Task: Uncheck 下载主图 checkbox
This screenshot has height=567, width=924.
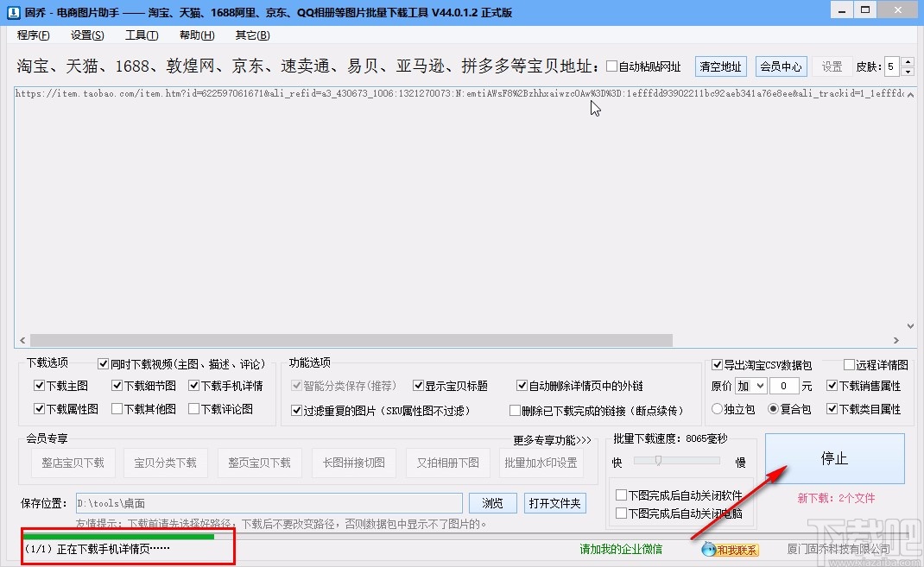Action: pyautogui.click(x=40, y=387)
